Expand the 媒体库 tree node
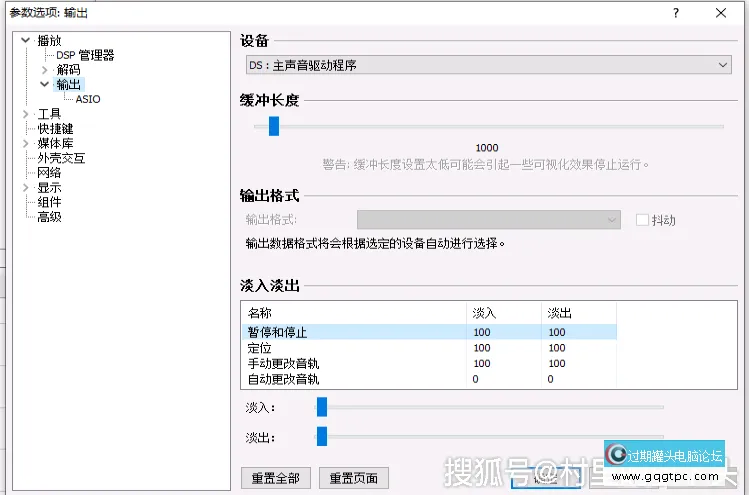Viewport: 749px width, 495px height. 26,143
